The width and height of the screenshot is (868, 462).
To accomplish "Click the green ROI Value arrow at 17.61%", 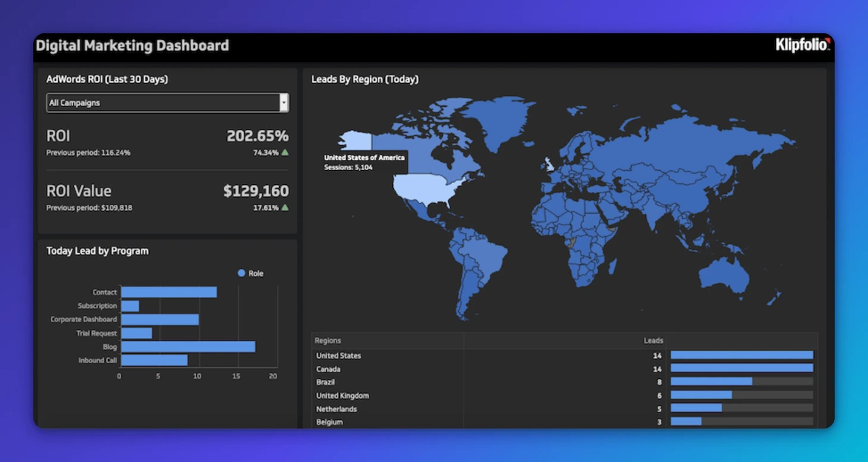I will (x=285, y=208).
